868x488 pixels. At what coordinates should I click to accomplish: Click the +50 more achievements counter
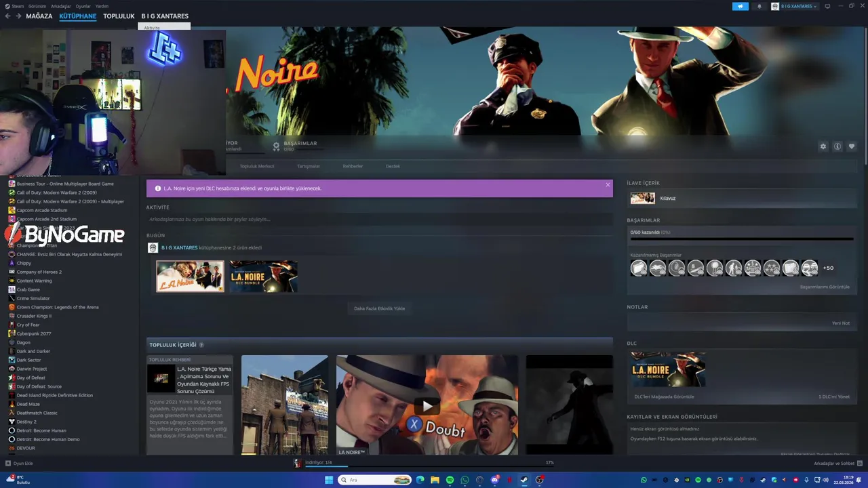coord(828,268)
